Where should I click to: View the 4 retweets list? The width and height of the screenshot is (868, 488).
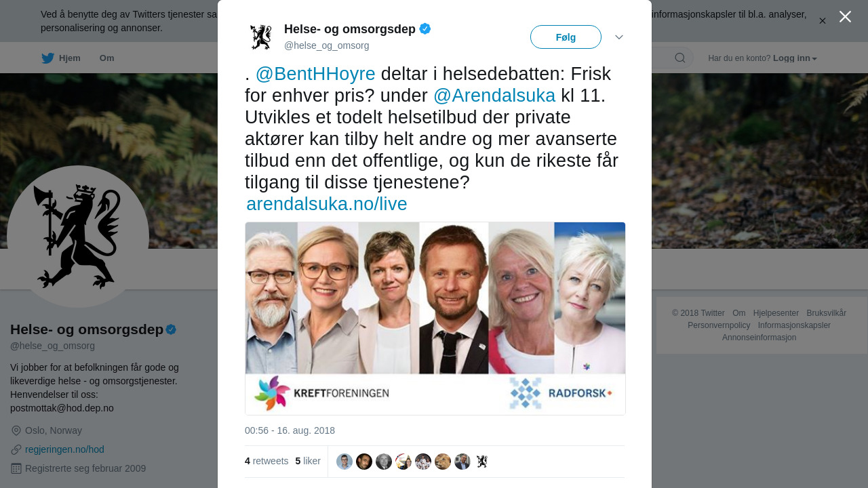click(x=267, y=461)
